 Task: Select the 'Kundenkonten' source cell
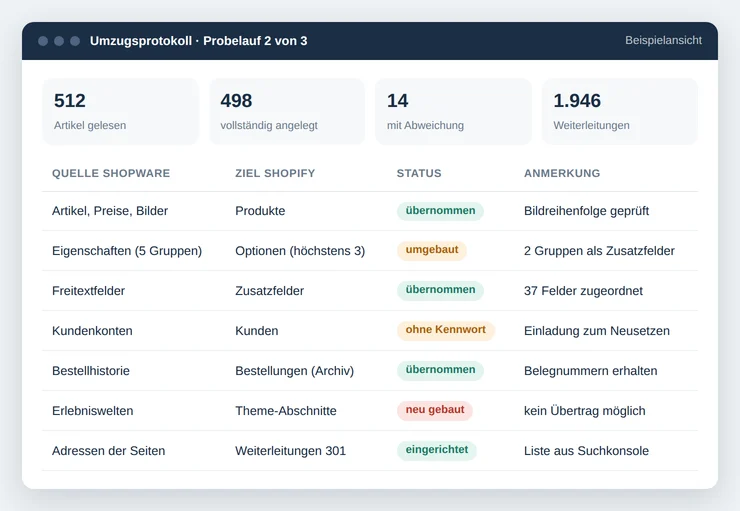pyautogui.click(x=92, y=331)
